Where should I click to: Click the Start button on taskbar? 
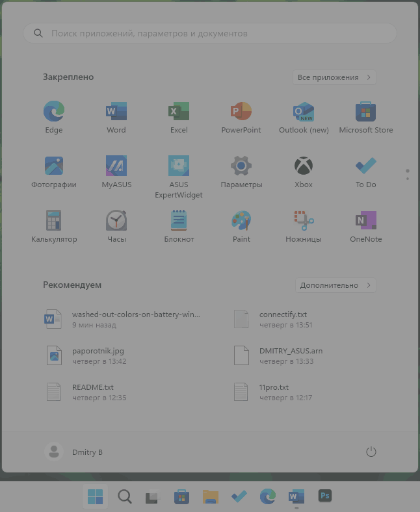[x=96, y=496]
